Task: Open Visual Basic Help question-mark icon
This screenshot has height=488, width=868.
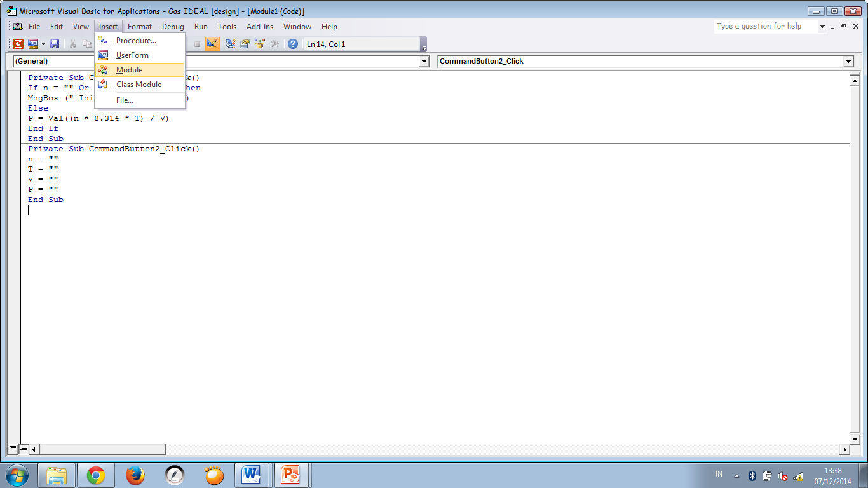Action: [293, 44]
